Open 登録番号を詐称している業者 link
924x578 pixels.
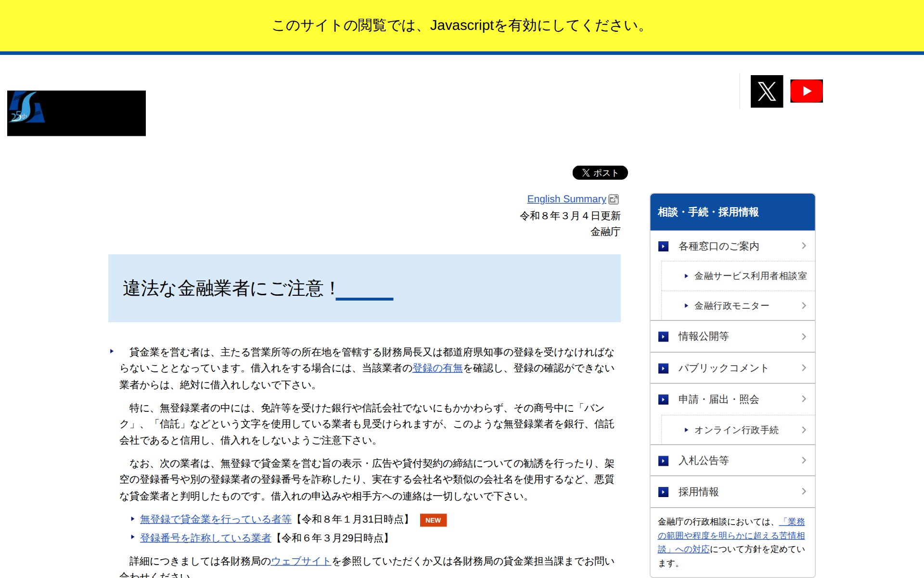coord(205,538)
